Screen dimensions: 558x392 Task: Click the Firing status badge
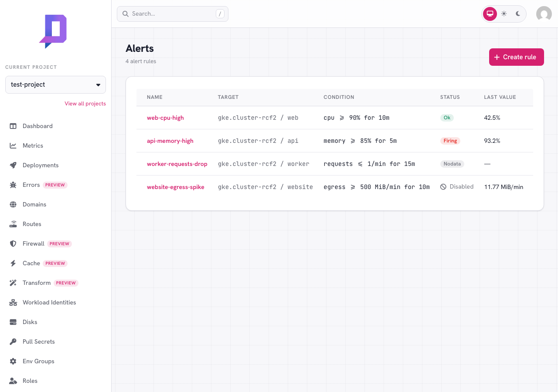450,141
